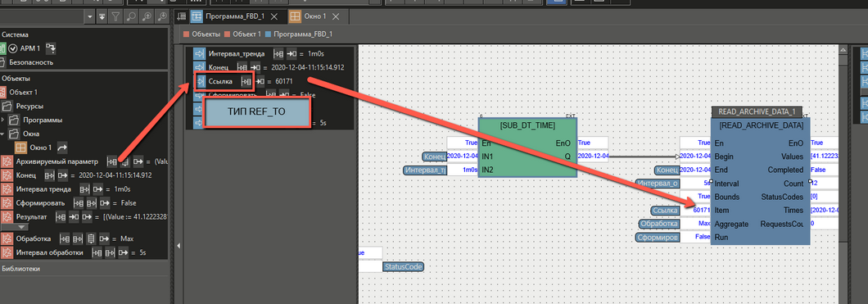Click the Объект 1 breadcrumb link
The height and width of the screenshot is (304, 868).
[247, 34]
